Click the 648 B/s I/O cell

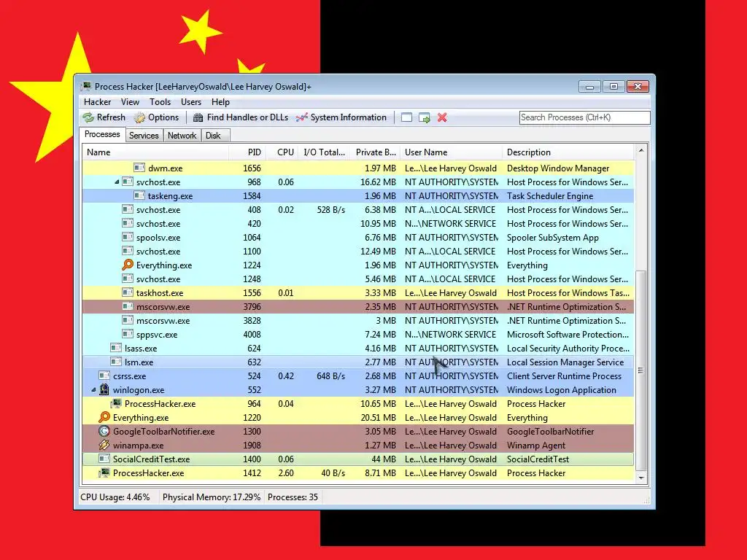click(330, 376)
